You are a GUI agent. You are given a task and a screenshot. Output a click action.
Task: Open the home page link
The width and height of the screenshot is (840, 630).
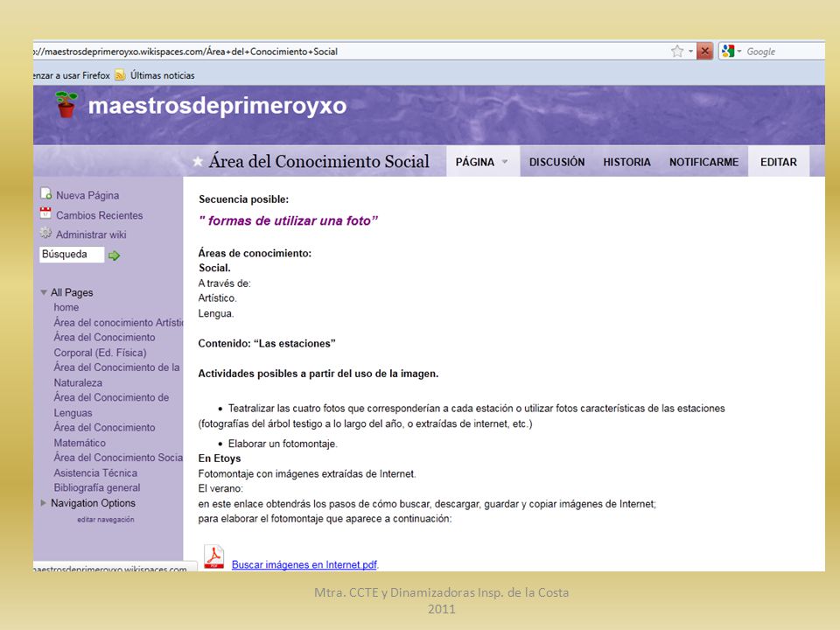pos(66,307)
